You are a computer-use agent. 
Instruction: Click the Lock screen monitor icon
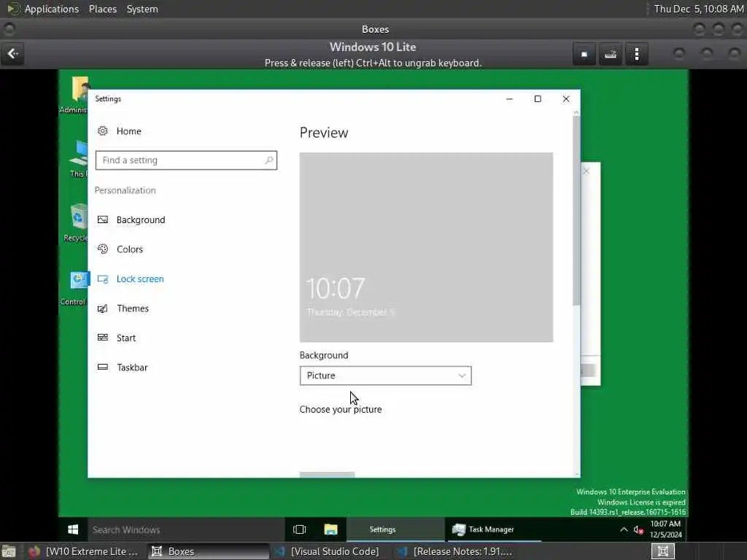102,279
